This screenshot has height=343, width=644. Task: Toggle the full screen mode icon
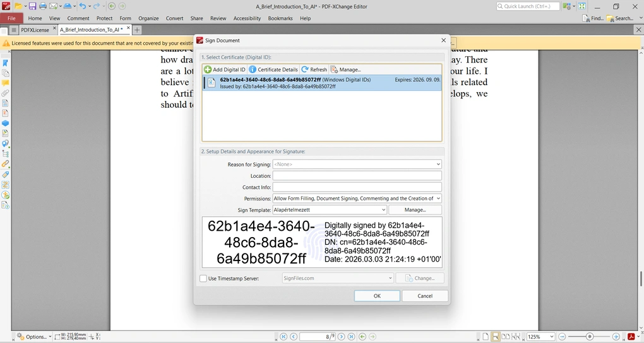tap(582, 6)
